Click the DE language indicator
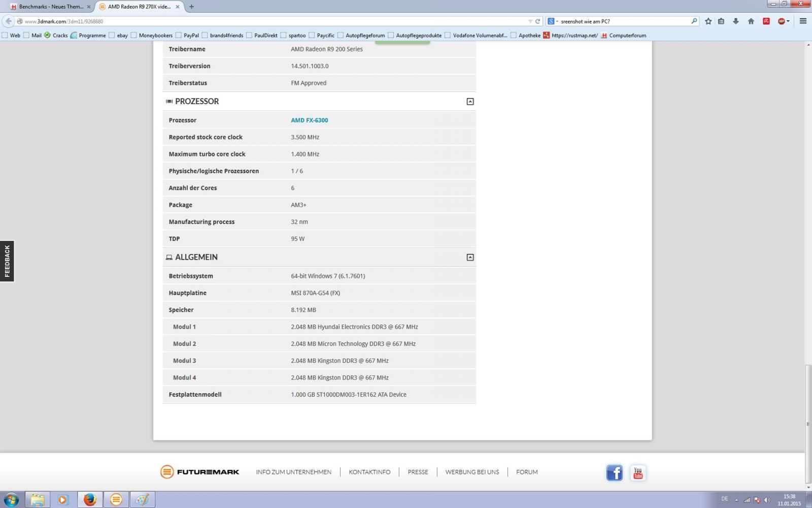The width and height of the screenshot is (812, 508). pyautogui.click(x=724, y=499)
